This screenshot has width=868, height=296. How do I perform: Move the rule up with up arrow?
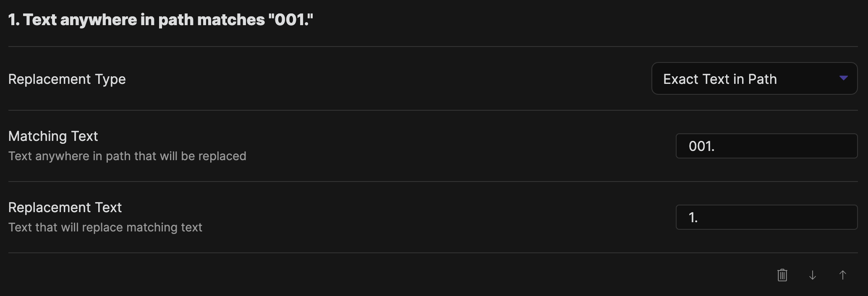[x=842, y=275]
